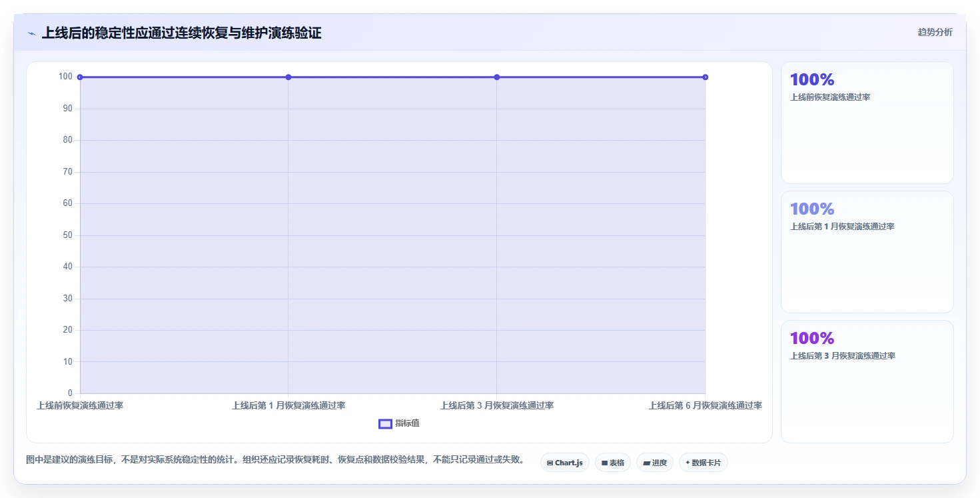The width and height of the screenshot is (980, 498).
Task: Click the data point for 上线后第 1 月
Action: coord(288,77)
